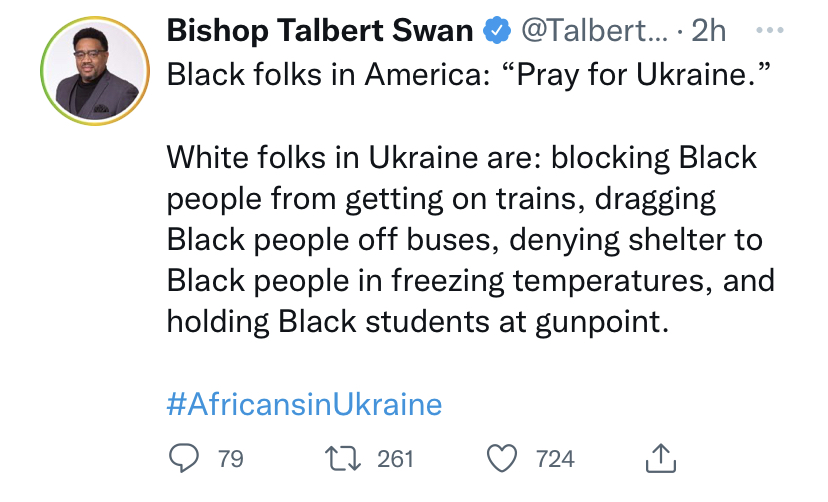The image size is (828, 502).
Task: Click the name Bishop Talbert Swan
Action: point(319,32)
